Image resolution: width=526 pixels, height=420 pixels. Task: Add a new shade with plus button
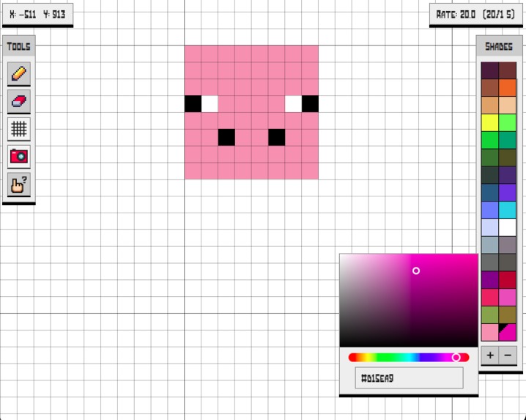[x=490, y=355]
